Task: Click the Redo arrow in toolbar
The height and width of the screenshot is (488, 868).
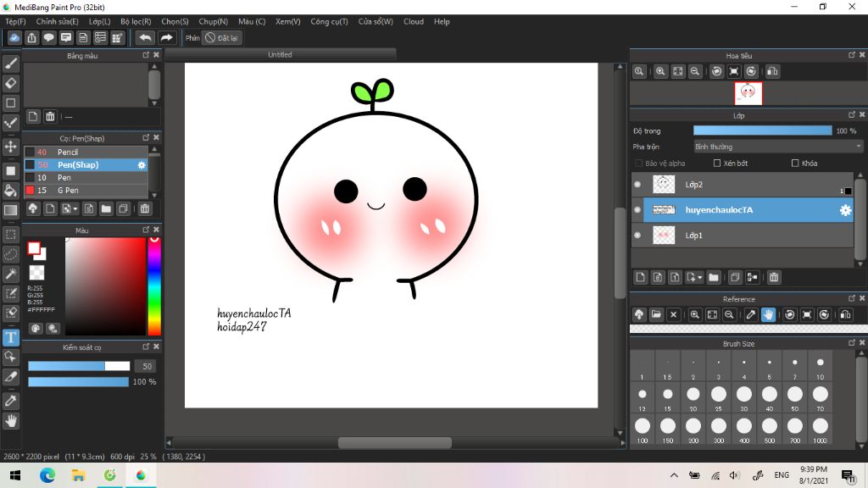Action: (166, 37)
